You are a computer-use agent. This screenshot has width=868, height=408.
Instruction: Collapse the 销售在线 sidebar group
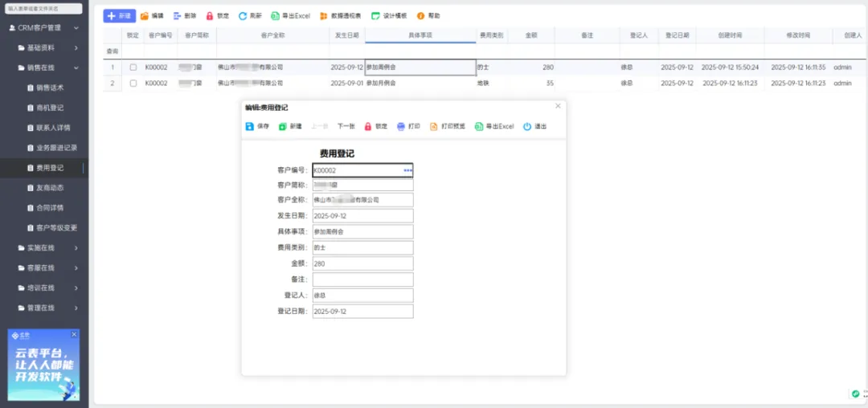pyautogui.click(x=76, y=68)
